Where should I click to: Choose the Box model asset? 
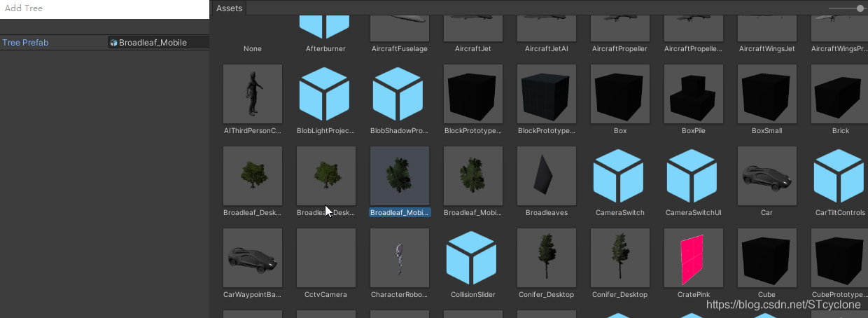click(x=619, y=94)
